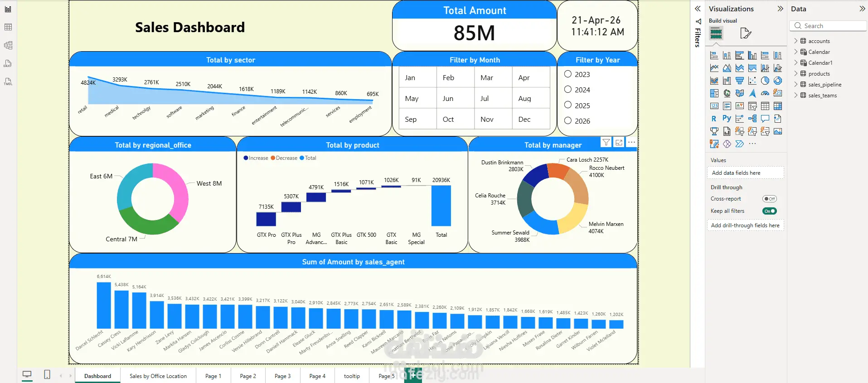Filter by Jan in month slicer

(x=418, y=77)
